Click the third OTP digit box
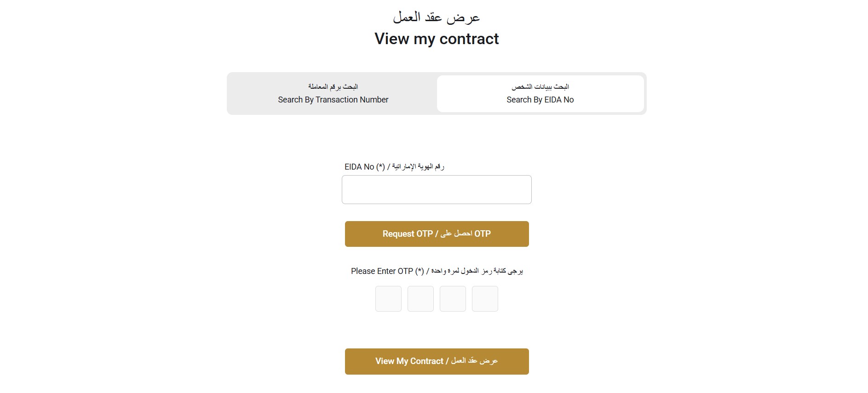868x393 pixels. [452, 299]
